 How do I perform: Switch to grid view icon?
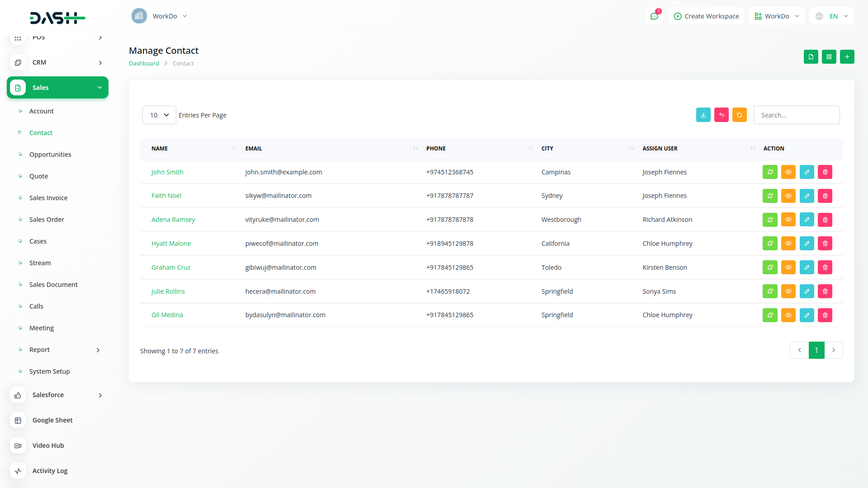829,57
